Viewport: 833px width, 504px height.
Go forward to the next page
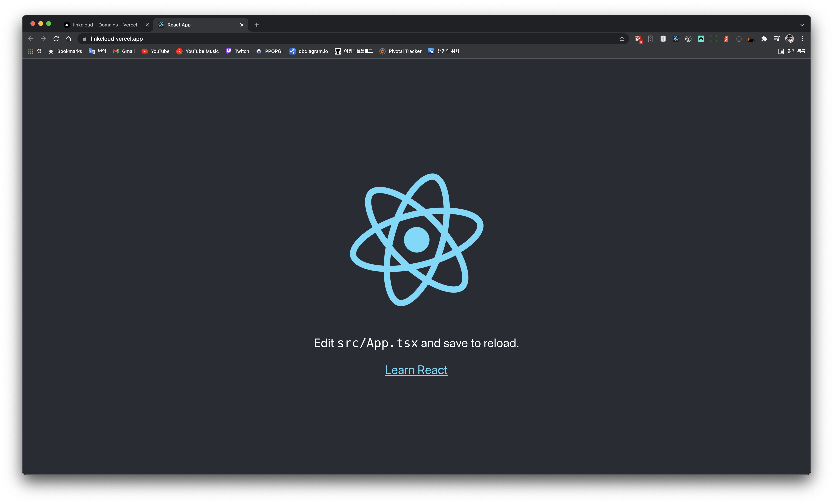pos(43,39)
